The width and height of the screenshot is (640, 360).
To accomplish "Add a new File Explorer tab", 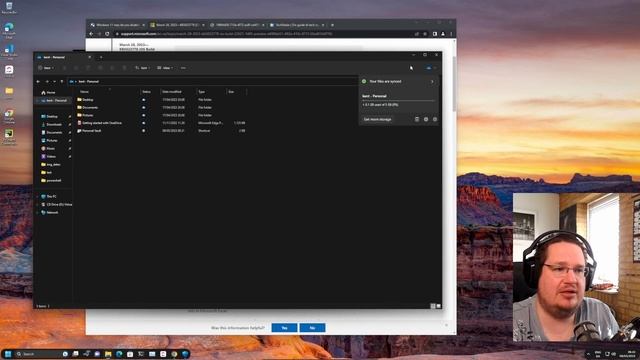I will [101, 57].
